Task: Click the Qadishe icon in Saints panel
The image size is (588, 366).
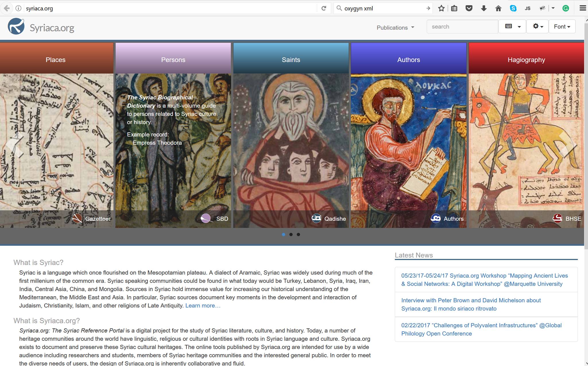Action: [316, 218]
